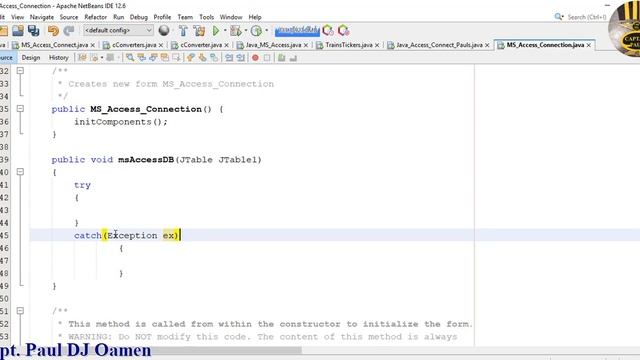Click the Find Previous Occurrence icon
The image size is (640, 360).
[x=142, y=58]
